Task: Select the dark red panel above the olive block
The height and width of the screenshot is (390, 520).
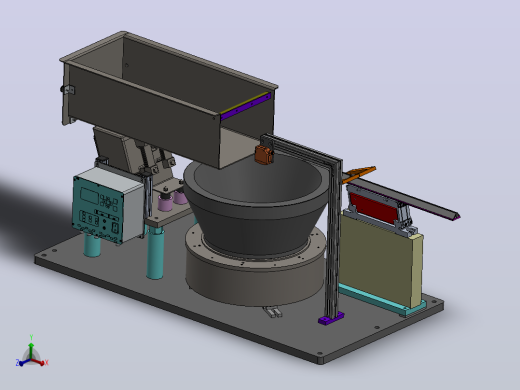Action: [373, 208]
